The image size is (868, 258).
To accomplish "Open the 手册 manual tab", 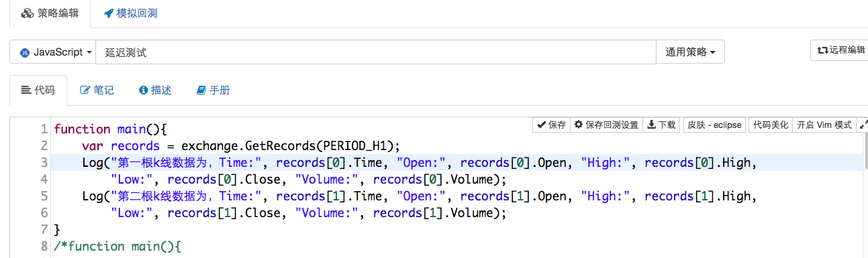I will pyautogui.click(x=213, y=90).
